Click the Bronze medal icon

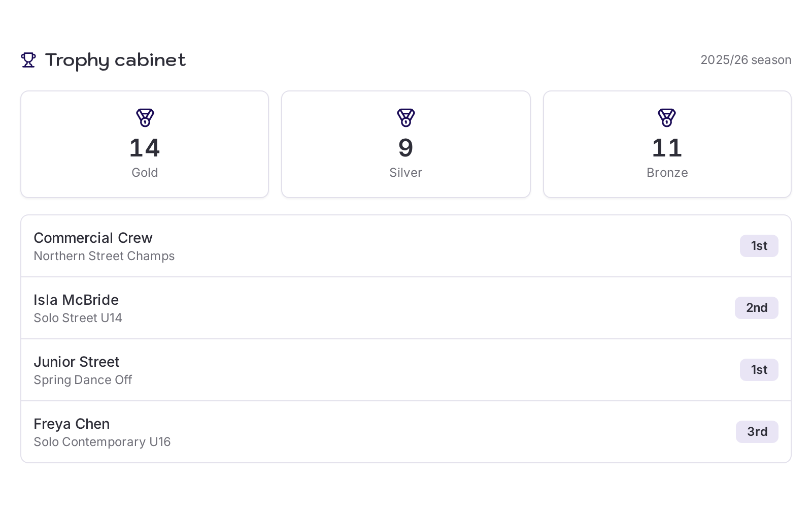click(667, 117)
